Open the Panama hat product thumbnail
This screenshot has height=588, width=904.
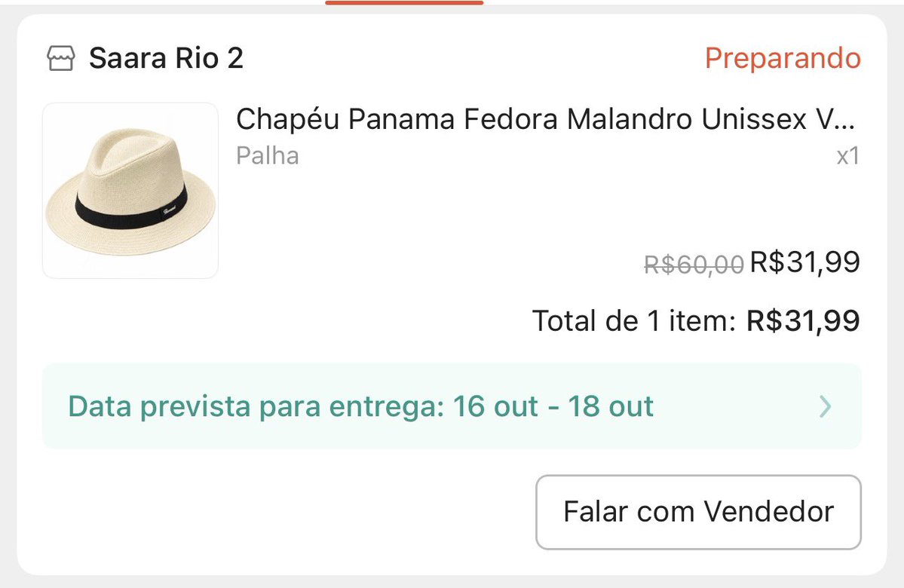pyautogui.click(x=130, y=191)
